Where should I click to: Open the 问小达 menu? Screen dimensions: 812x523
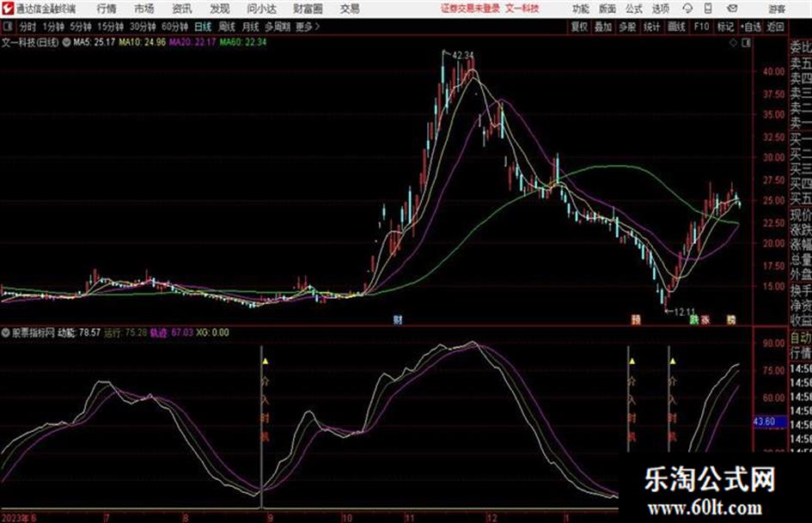(x=261, y=9)
